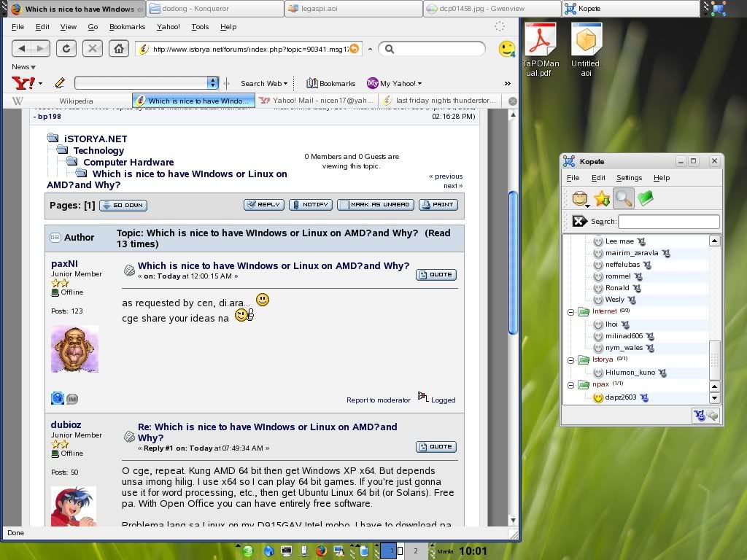Open the Search Web dropdown
The width and height of the screenshot is (747, 560).
[264, 84]
